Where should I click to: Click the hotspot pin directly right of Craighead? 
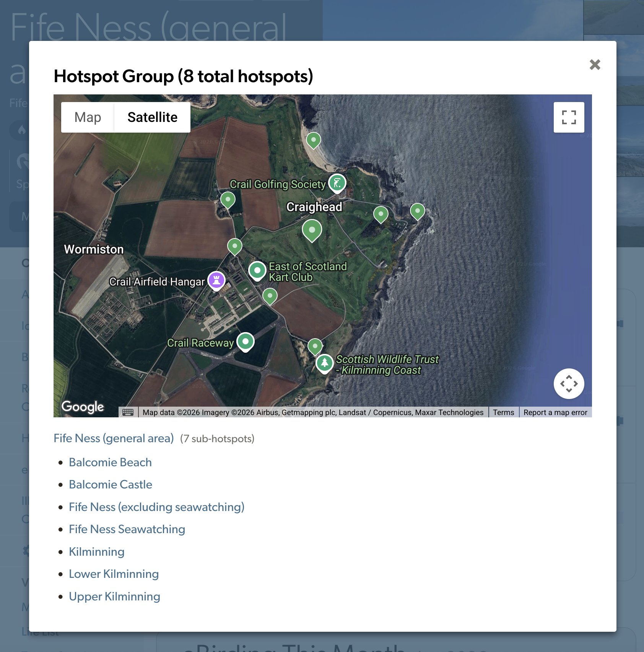[x=381, y=214]
